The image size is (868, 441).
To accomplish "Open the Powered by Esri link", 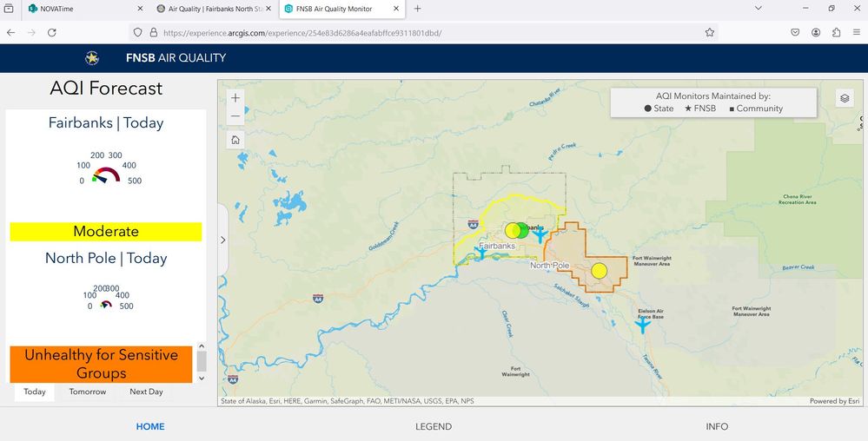I will 834,401.
